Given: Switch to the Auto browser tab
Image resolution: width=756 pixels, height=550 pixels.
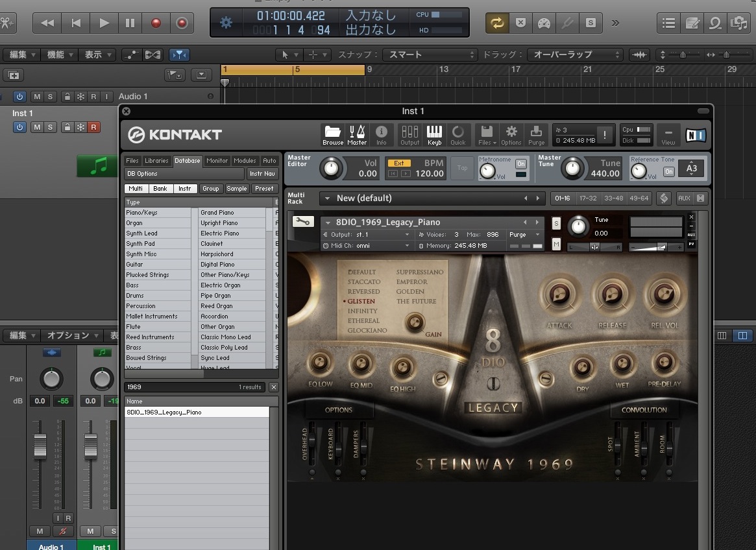Looking at the screenshot, I should click(x=269, y=161).
